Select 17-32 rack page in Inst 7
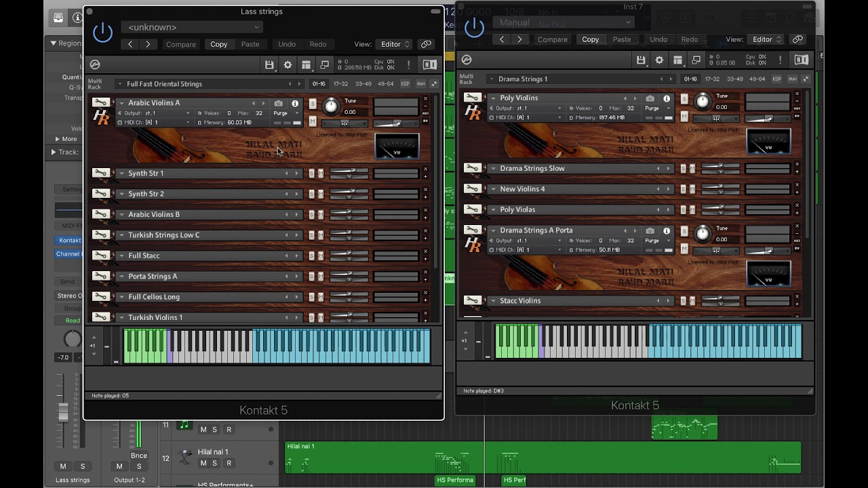Viewport: 868px width, 488px height. pos(712,79)
